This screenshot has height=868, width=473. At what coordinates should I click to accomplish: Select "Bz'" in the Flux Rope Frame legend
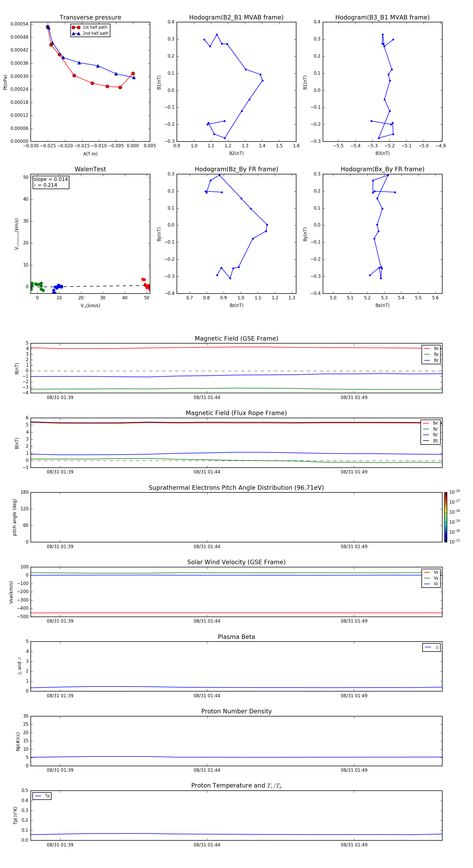click(x=431, y=435)
